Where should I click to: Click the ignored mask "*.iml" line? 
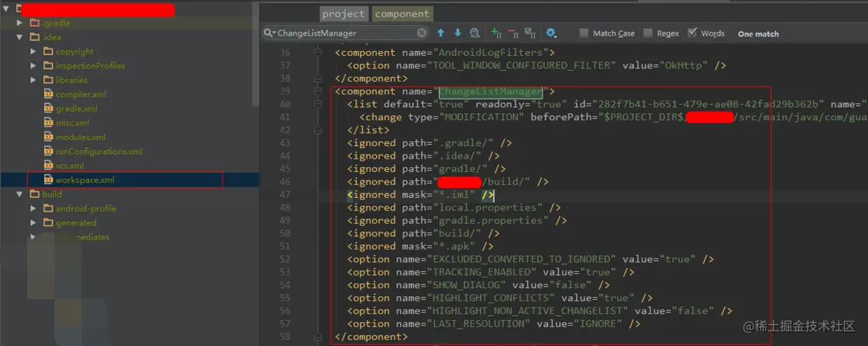coord(421,194)
